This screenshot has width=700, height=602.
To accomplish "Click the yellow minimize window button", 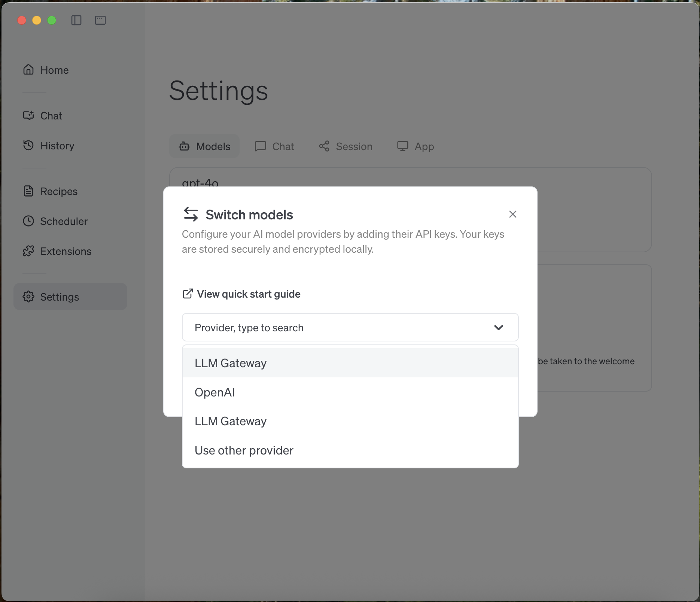I will 37,20.
